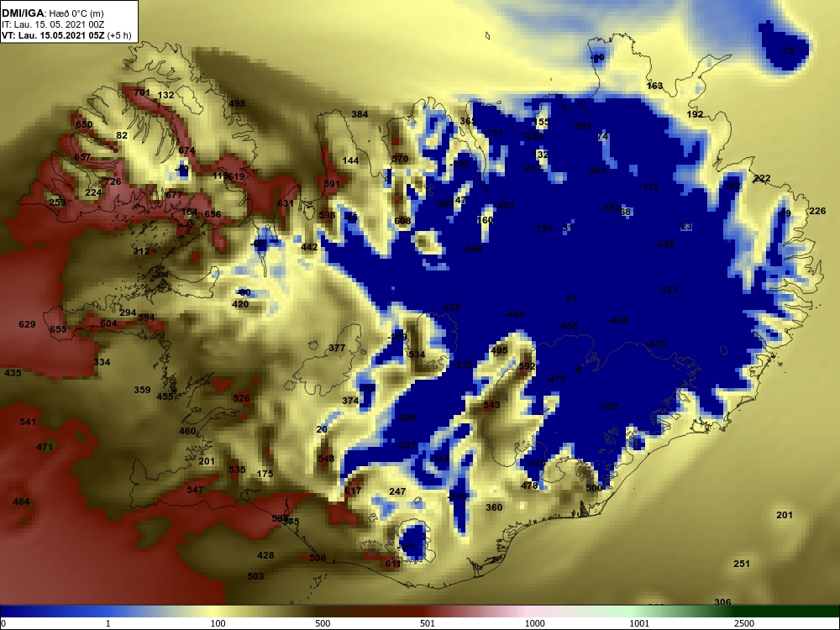The width and height of the screenshot is (840, 630).
Task: Select the '-75' value in the blue patch
Action: tap(787, 51)
